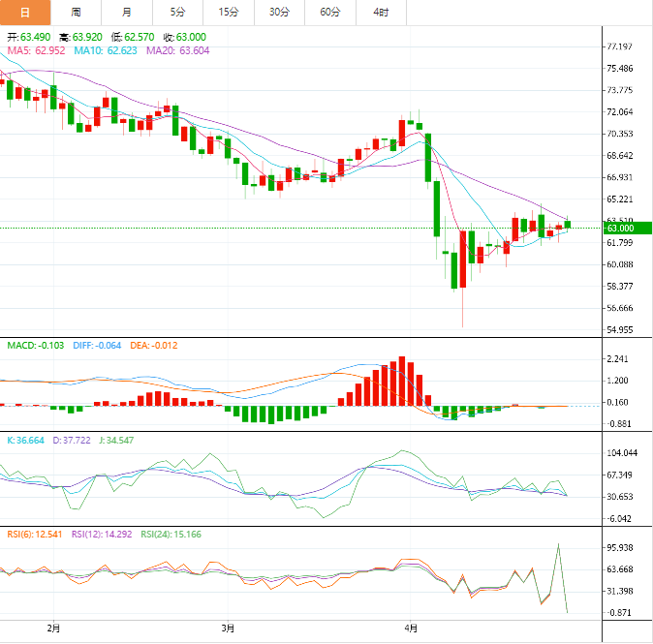Click the MACD value label
653x644 pixels.
[36, 345]
